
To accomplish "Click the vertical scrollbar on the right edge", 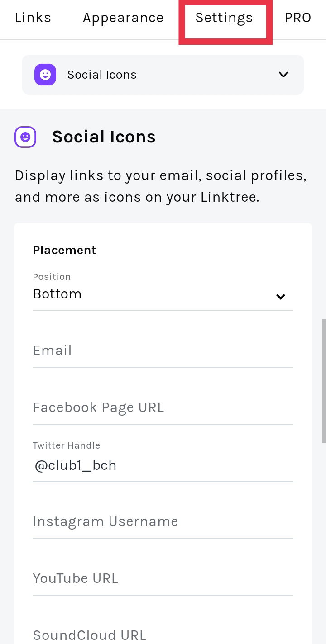I will [x=324, y=381].
